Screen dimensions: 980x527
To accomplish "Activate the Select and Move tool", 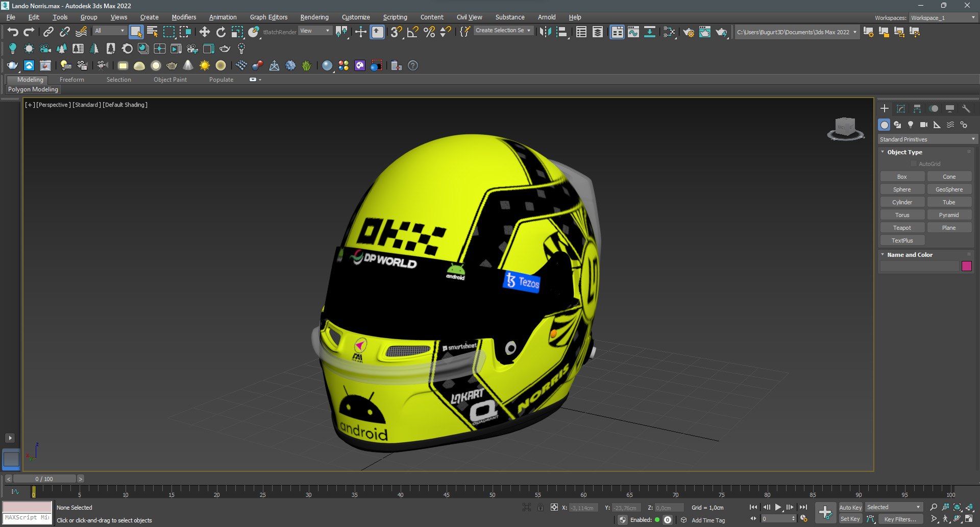I will coord(205,32).
